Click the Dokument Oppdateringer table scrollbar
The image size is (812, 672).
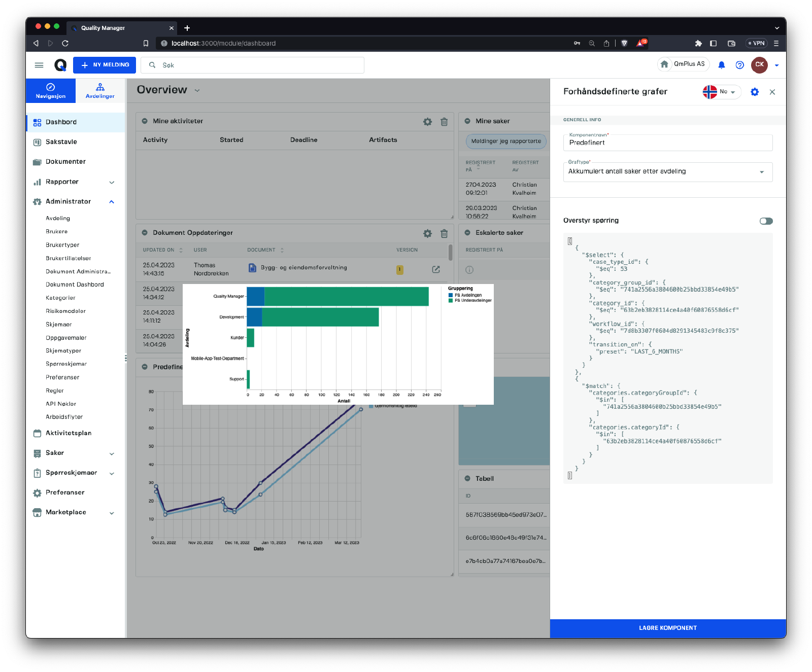[x=450, y=252]
